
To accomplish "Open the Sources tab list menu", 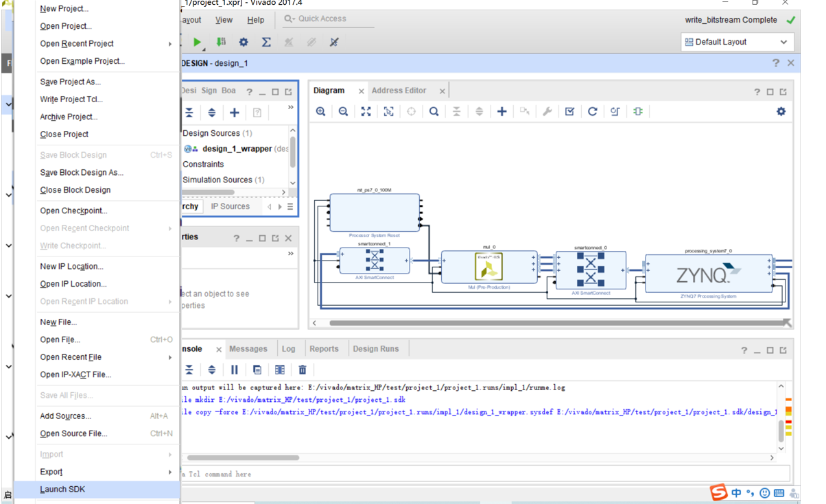I will click(x=290, y=206).
